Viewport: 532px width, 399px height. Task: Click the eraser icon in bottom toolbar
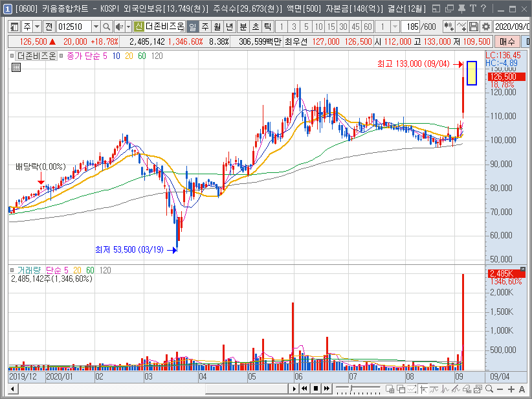[x=467, y=389]
